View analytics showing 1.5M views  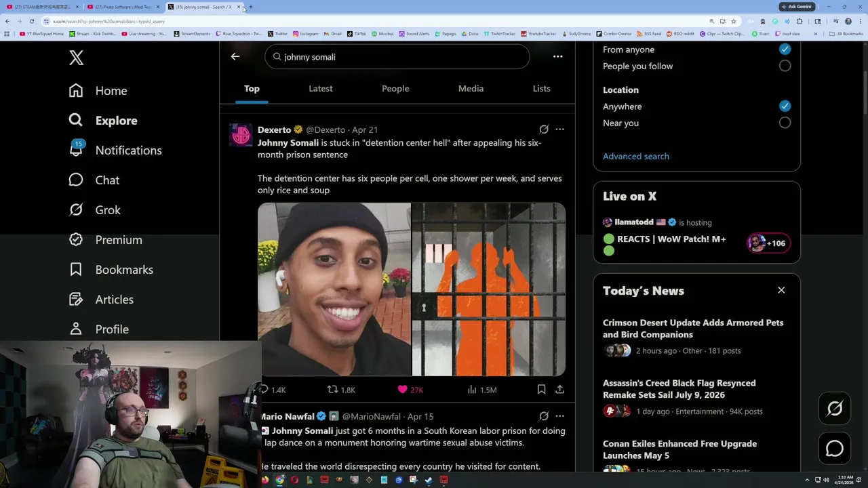482,390
